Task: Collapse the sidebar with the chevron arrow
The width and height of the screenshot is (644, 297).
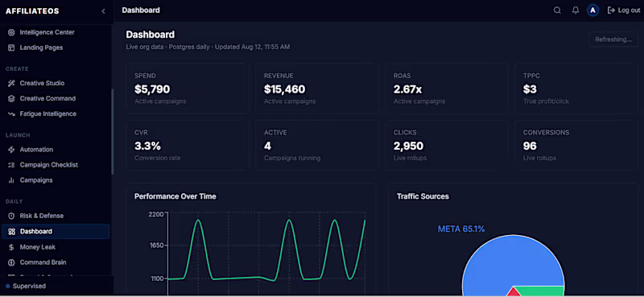Action: [x=104, y=11]
